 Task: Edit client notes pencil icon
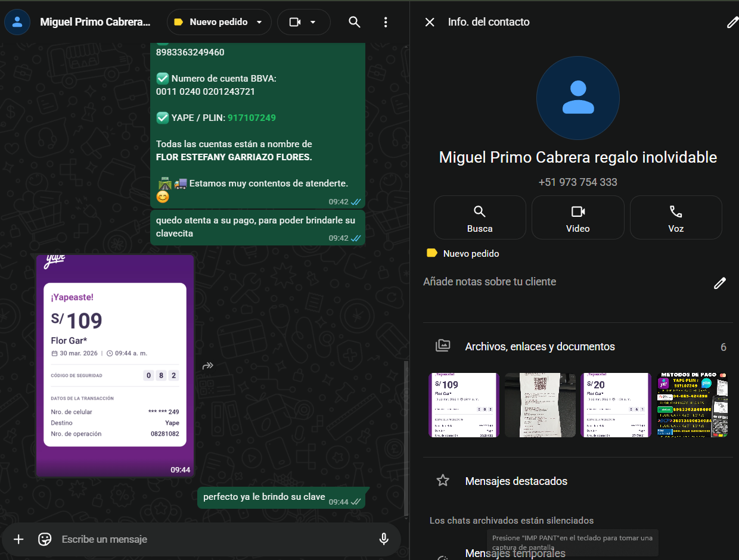[720, 283]
